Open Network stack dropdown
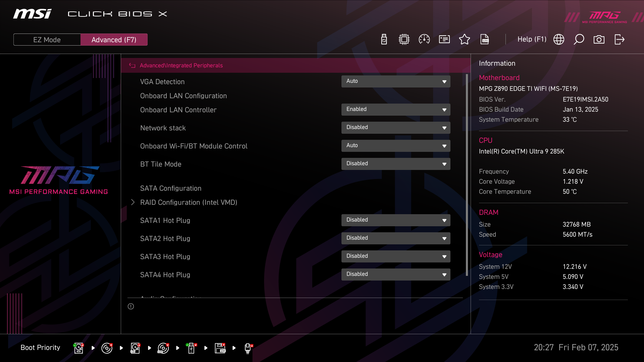The width and height of the screenshot is (644, 362). click(x=396, y=128)
